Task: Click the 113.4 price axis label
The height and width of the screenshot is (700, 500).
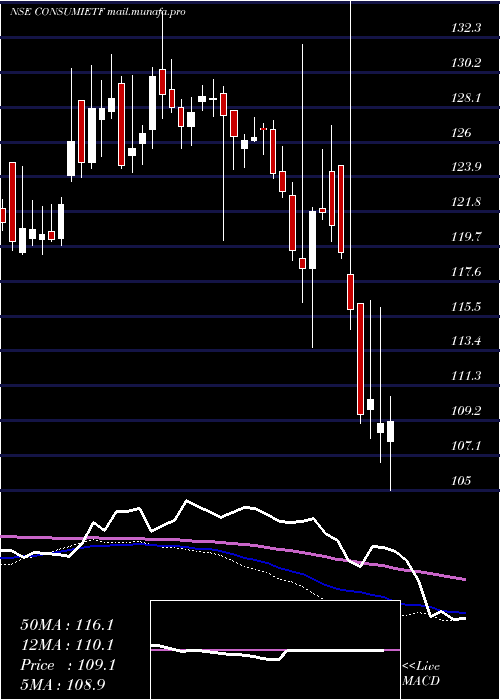Action: (466, 342)
